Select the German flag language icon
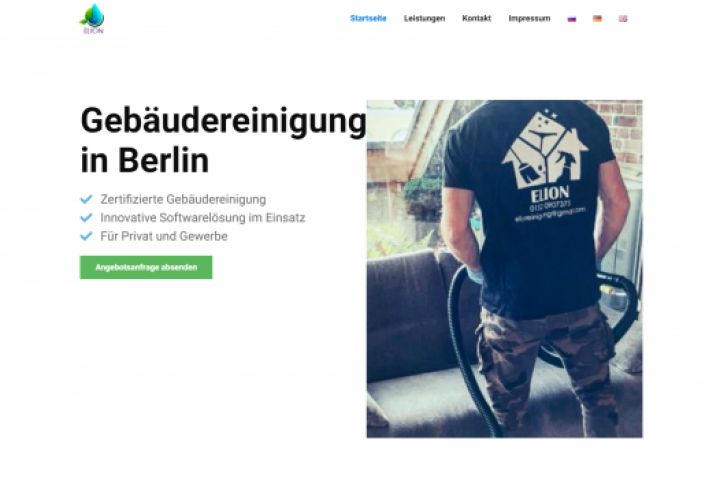This screenshot has width=720, height=480. [x=597, y=19]
